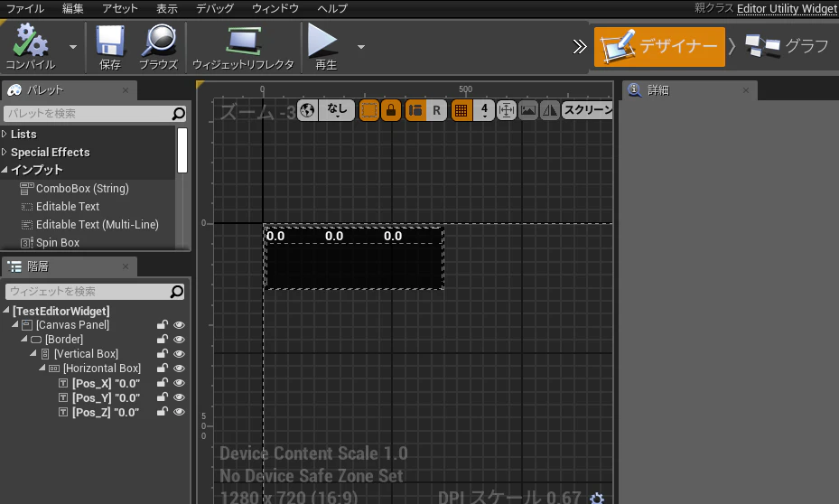This screenshot has width=839, height=504.
Task: Open the Compile options dropdown arrow
Action: click(73, 47)
